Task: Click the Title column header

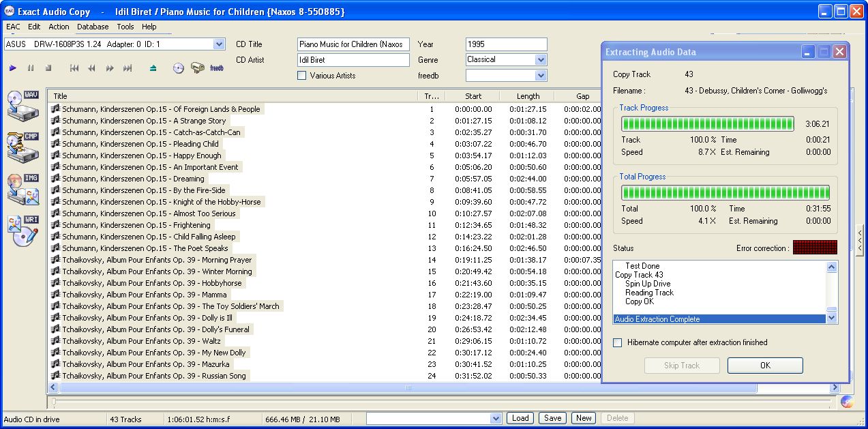Action: pyautogui.click(x=233, y=96)
